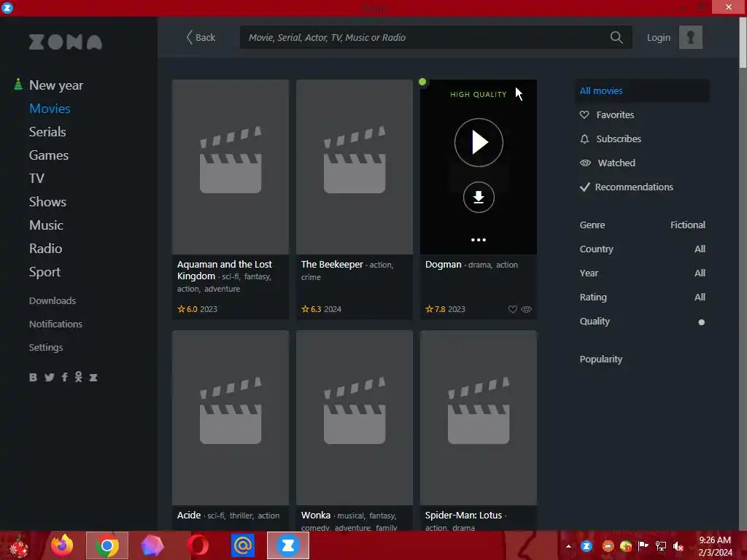The image size is (747, 560).
Task: Open the New year section
Action: [55, 85]
